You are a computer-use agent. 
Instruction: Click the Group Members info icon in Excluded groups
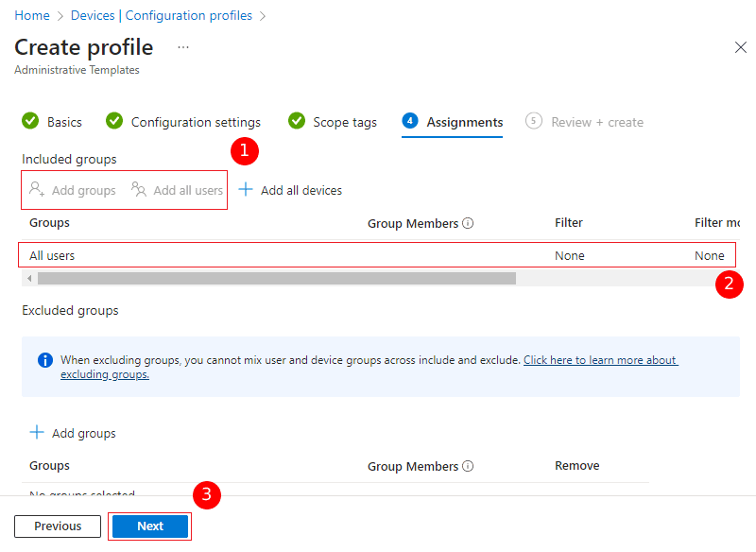point(468,467)
